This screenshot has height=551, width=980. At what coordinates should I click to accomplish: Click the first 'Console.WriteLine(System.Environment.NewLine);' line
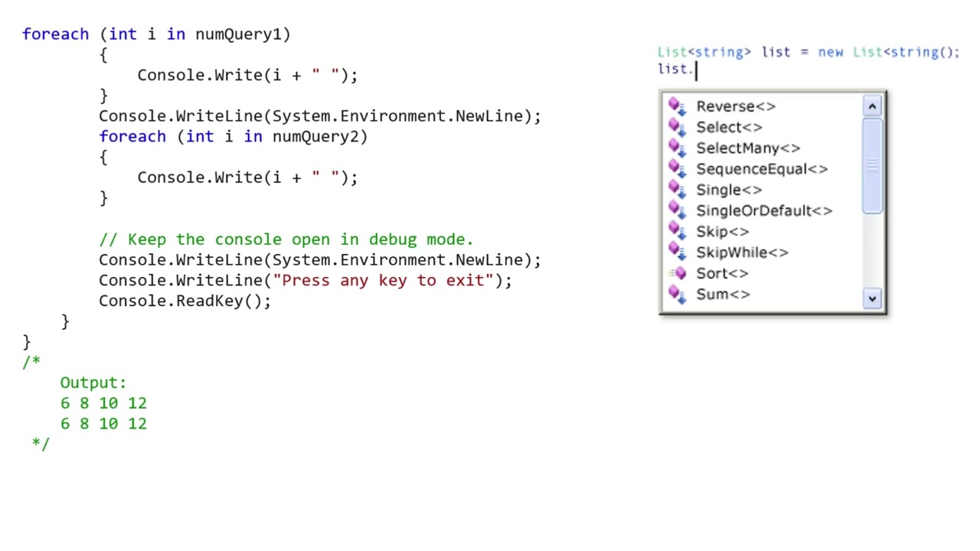pos(320,116)
